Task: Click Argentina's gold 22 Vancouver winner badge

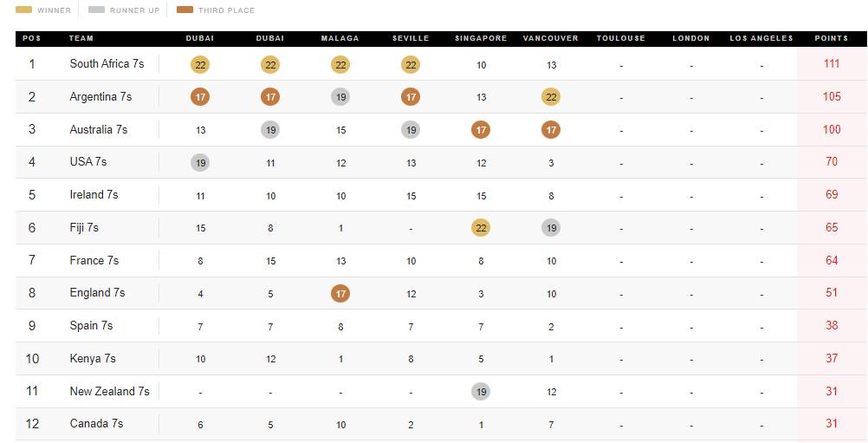Action: click(551, 97)
